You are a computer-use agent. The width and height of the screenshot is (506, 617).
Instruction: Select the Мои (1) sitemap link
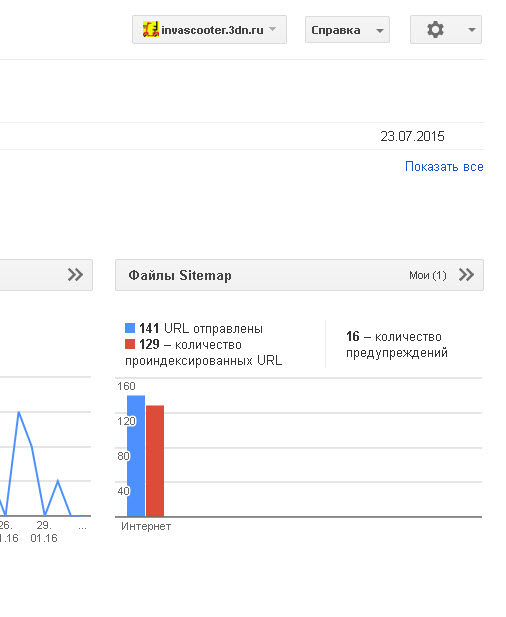click(428, 275)
